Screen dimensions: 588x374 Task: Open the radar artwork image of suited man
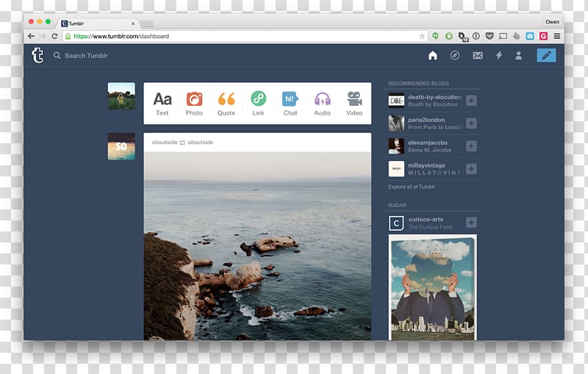tap(433, 288)
